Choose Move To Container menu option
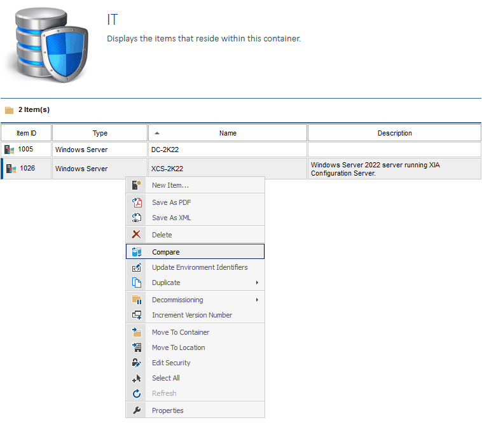Screen dimensions: 482x448 (180, 332)
